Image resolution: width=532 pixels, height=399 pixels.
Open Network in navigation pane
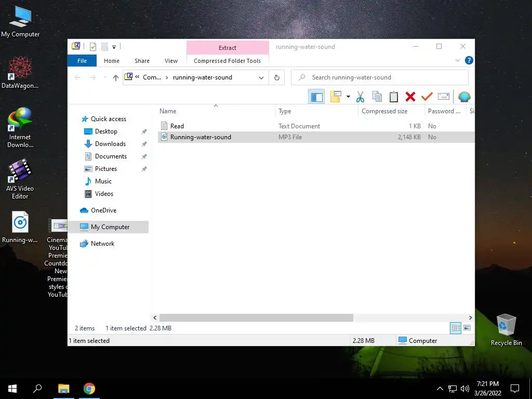tap(102, 244)
